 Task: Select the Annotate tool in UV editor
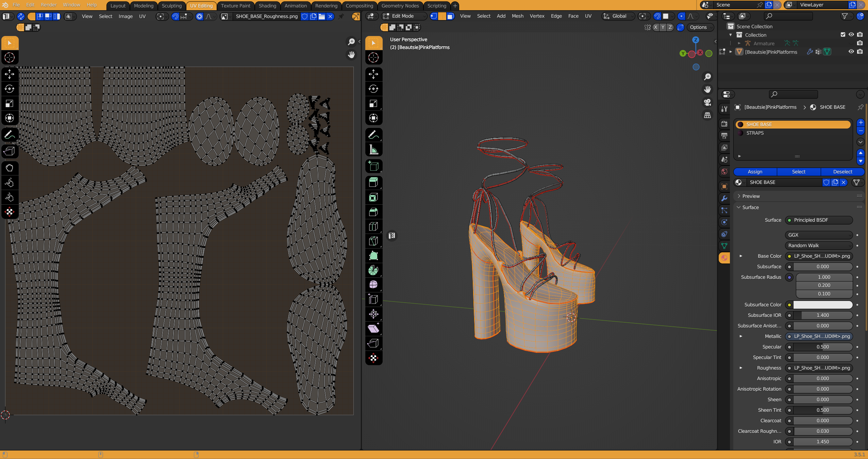click(10, 135)
